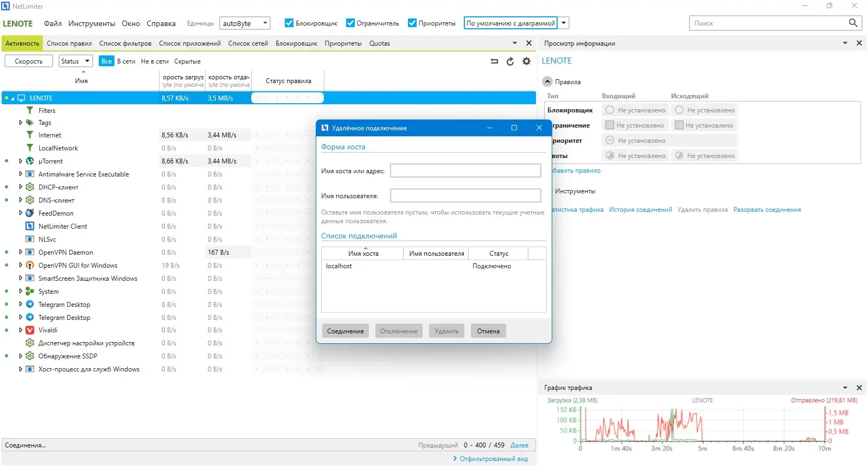868x467 pixels.
Task: Click the Скорость button
Action: [29, 61]
